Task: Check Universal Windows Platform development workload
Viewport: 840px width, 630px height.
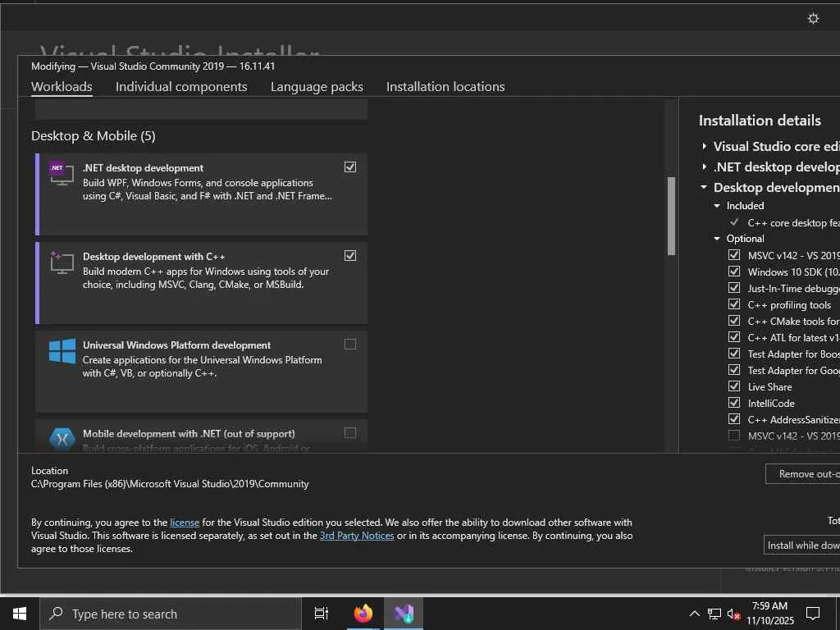Action: pyautogui.click(x=349, y=344)
